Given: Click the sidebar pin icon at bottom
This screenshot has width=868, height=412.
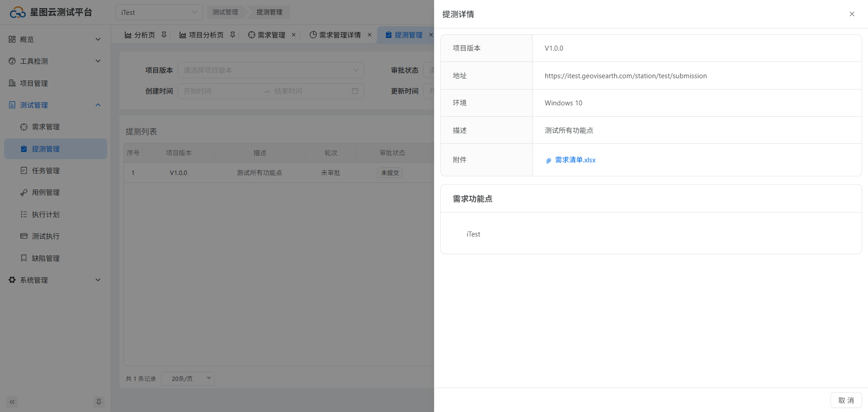Looking at the screenshot, I should click(99, 402).
